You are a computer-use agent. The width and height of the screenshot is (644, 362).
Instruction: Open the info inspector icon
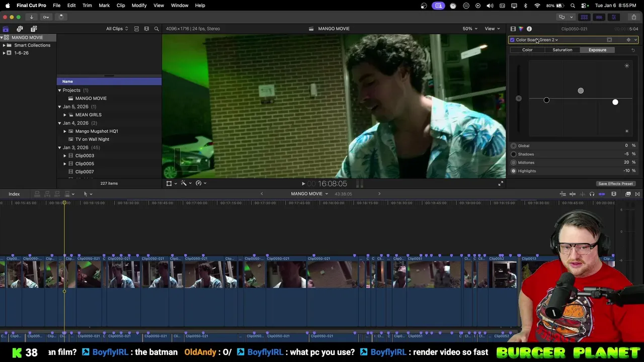[x=529, y=29]
